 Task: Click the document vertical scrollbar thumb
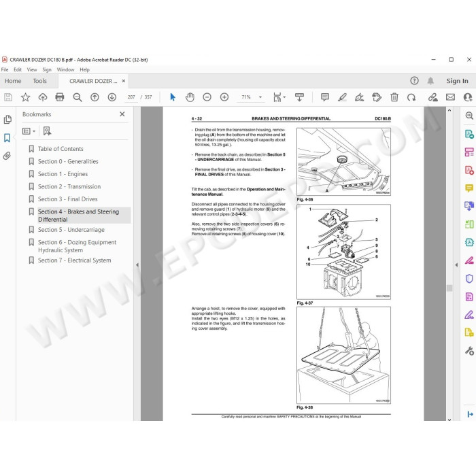click(x=449, y=288)
